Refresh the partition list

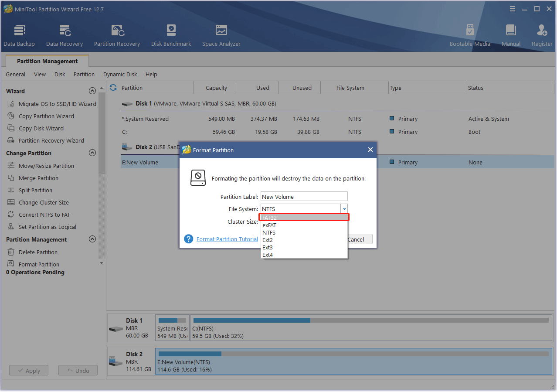[x=113, y=88]
